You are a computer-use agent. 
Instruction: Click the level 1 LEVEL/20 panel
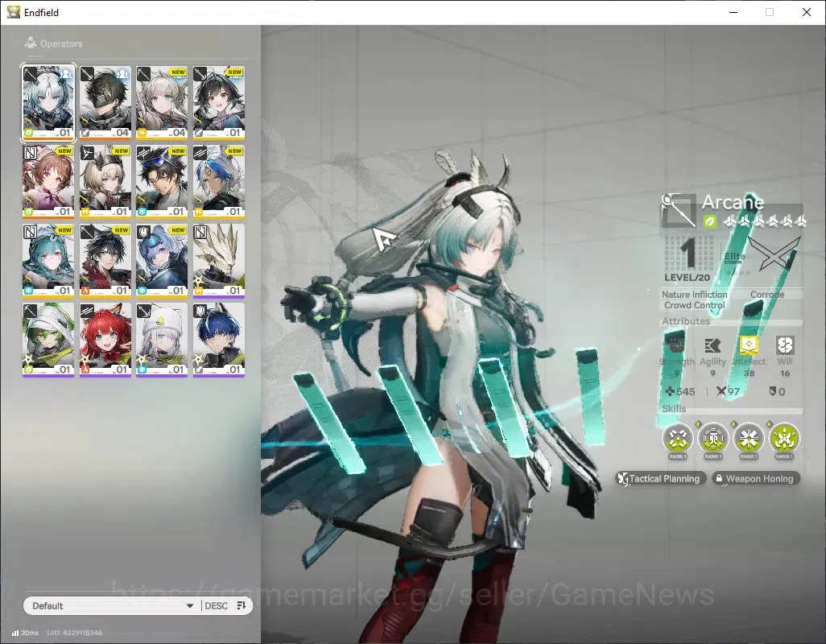tap(688, 259)
